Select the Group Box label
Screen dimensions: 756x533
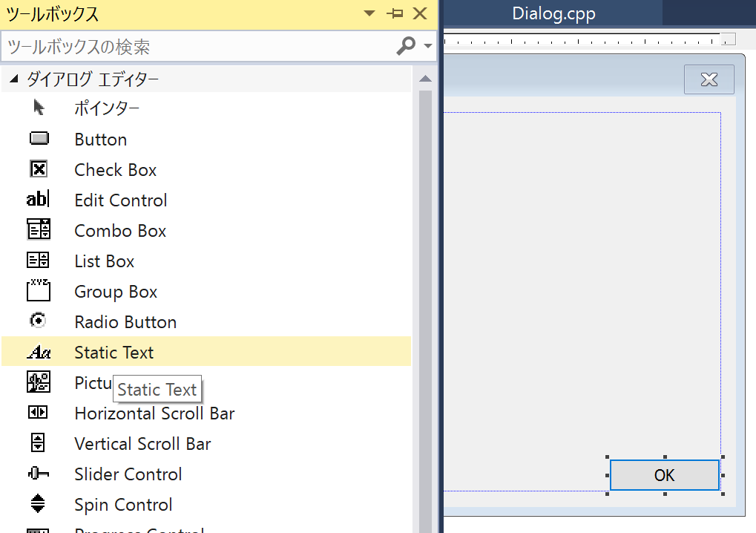click(x=116, y=292)
